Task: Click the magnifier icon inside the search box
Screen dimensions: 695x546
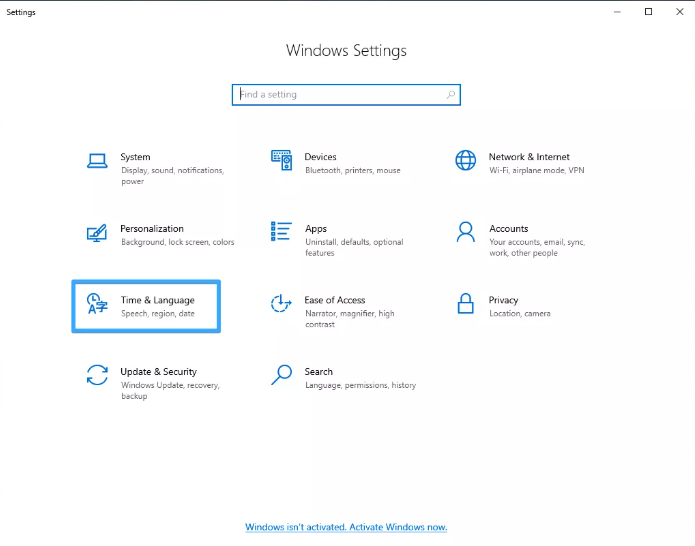Action: click(x=451, y=94)
